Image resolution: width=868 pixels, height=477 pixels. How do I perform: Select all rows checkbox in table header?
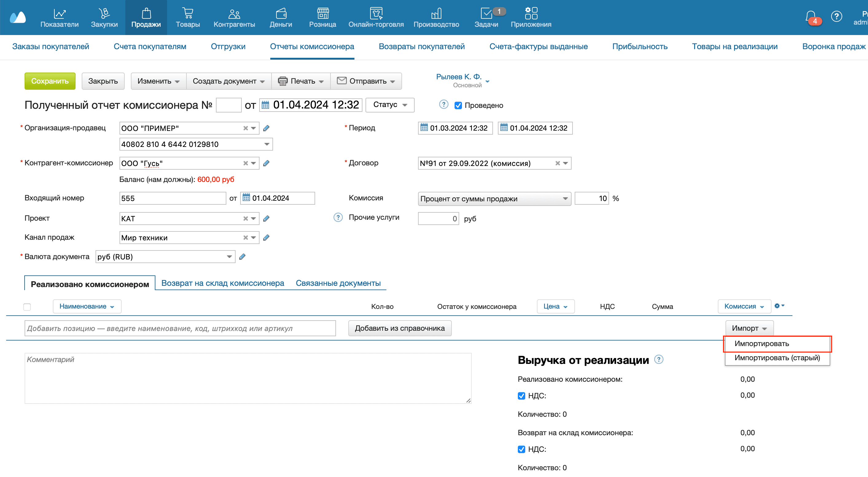27,307
